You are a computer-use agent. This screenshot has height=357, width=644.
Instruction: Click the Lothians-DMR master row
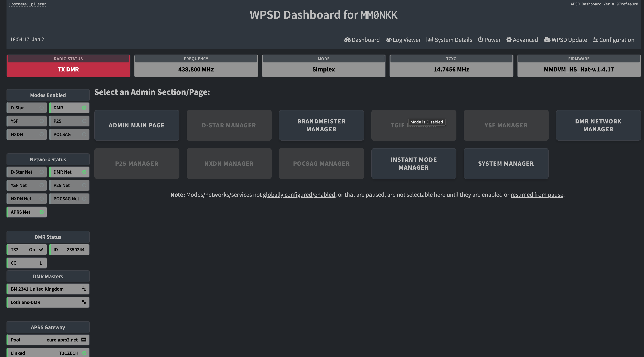point(48,302)
